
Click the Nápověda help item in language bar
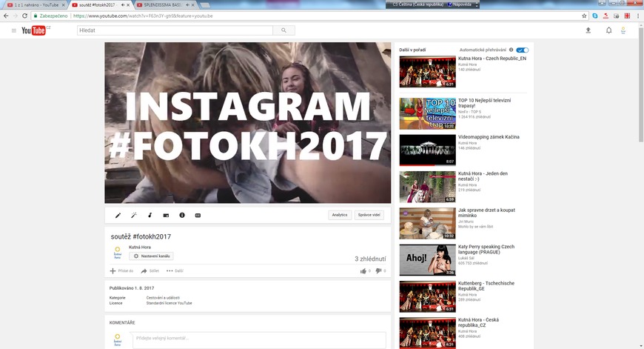(459, 4)
